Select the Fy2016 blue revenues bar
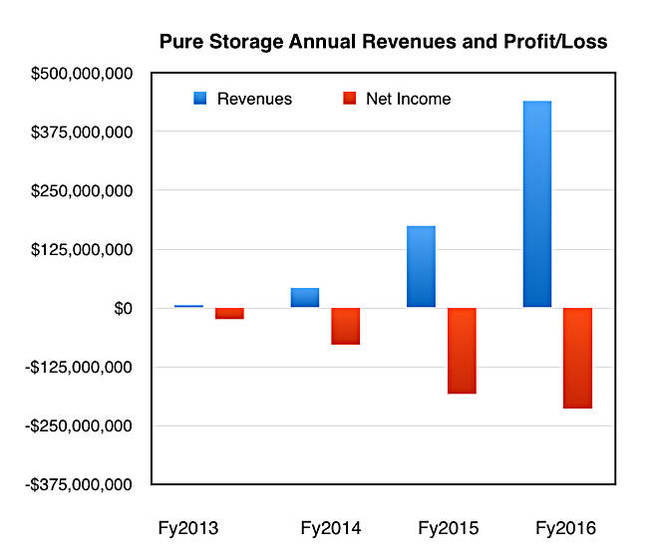648x549 pixels. 537,204
